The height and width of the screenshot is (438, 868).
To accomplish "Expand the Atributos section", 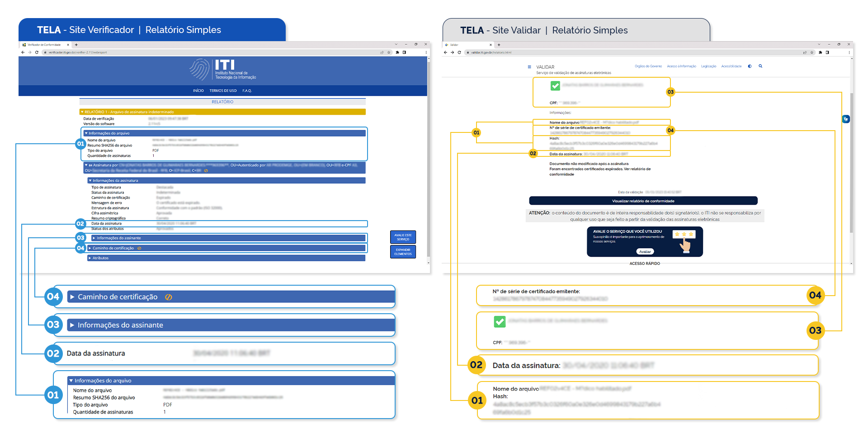I will click(226, 258).
